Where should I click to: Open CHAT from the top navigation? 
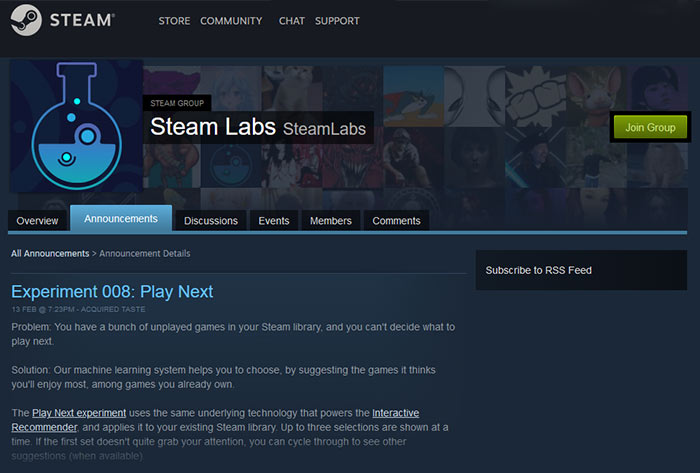292,21
